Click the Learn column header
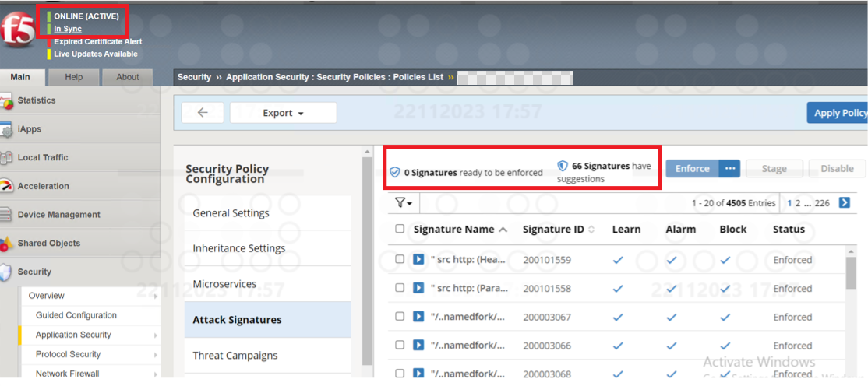 click(x=626, y=229)
